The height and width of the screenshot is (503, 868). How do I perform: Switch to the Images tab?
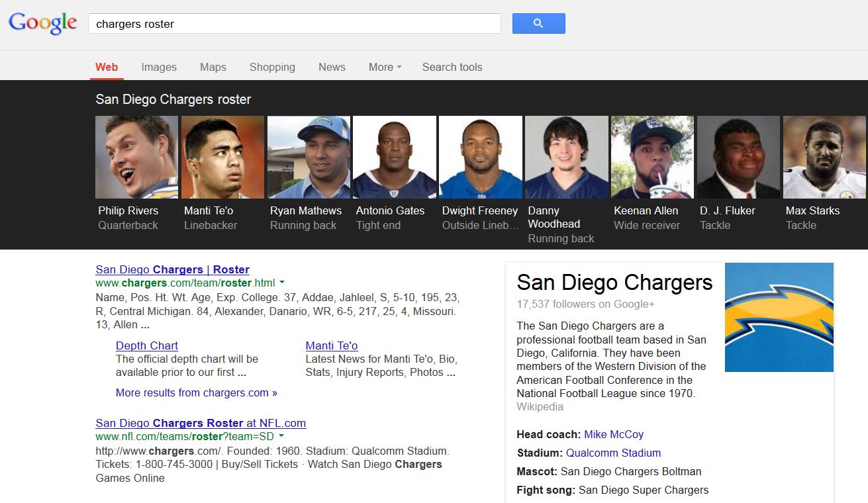coord(159,67)
